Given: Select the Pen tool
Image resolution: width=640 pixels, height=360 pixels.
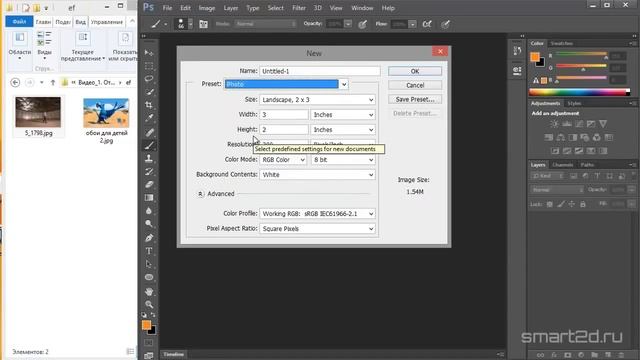Looking at the screenshot, I should [x=149, y=238].
